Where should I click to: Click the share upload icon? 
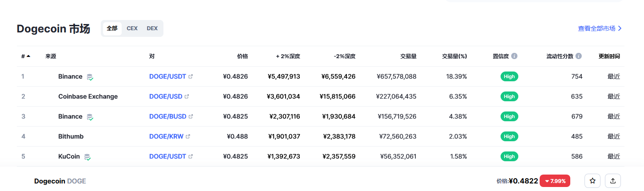pyautogui.click(x=613, y=181)
